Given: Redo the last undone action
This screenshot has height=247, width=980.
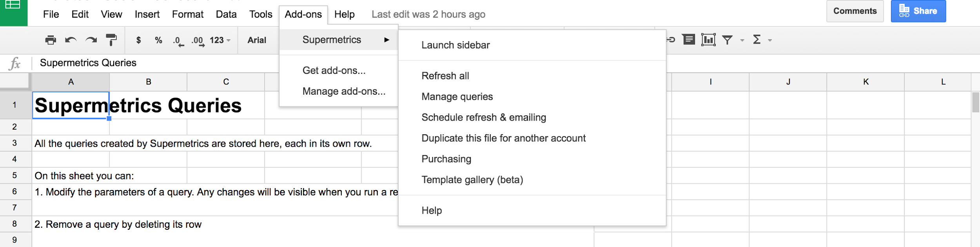Looking at the screenshot, I should [x=91, y=40].
